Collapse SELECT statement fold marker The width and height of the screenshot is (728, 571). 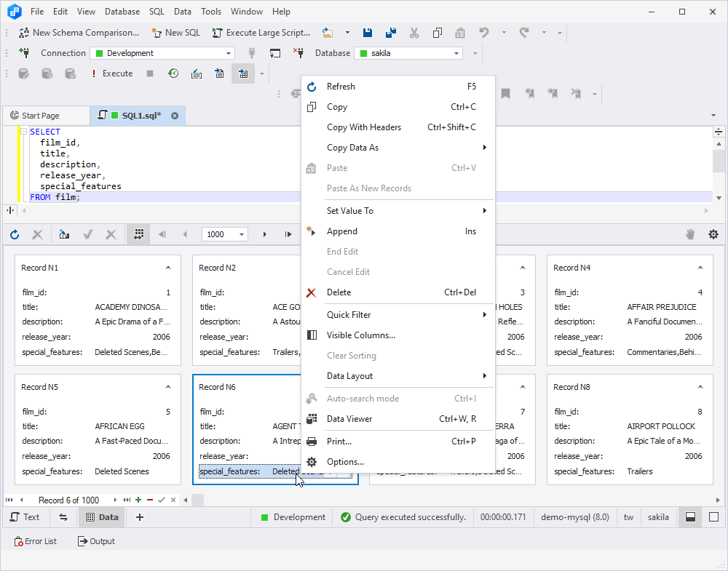tap(23, 132)
